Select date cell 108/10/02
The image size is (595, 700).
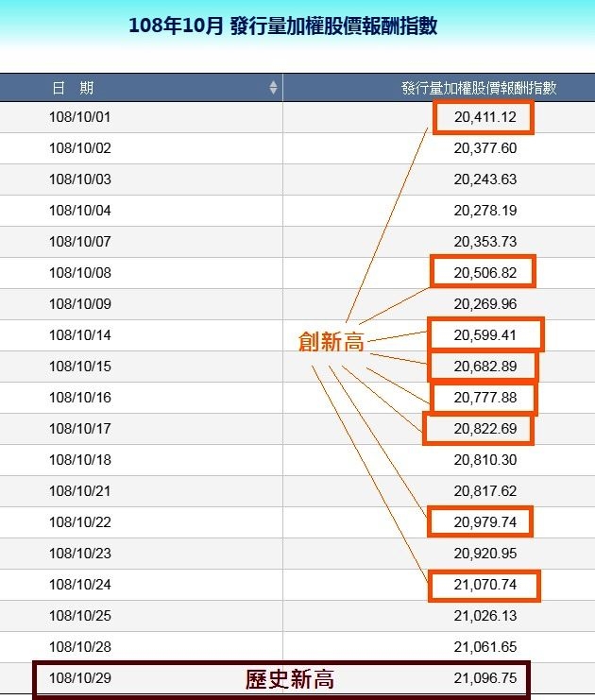point(80,147)
